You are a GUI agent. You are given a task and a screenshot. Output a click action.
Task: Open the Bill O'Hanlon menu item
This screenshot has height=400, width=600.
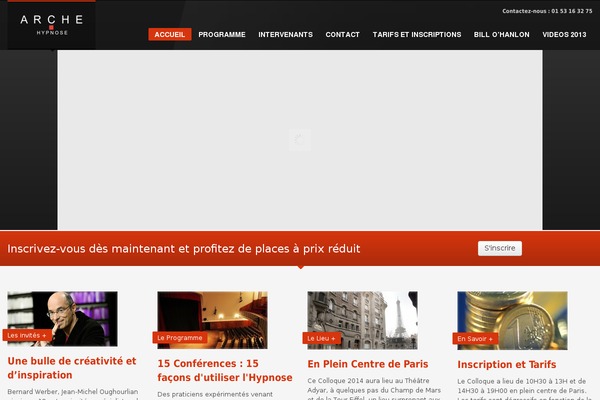coord(502,34)
